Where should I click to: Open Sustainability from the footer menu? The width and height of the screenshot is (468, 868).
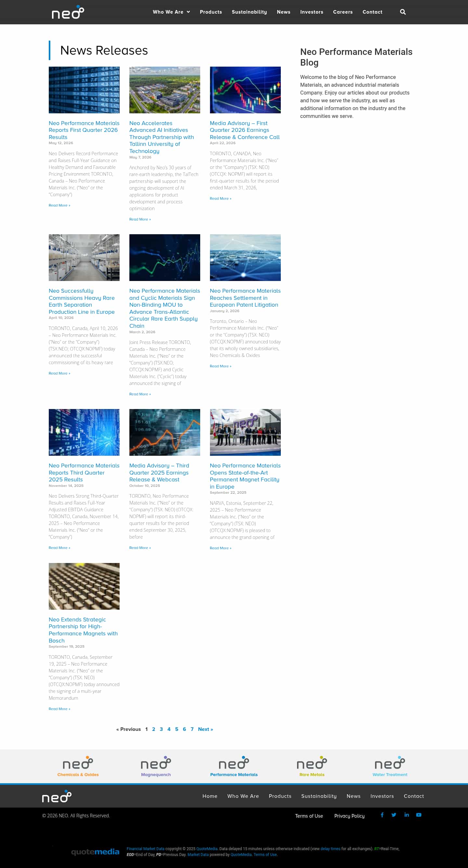pyautogui.click(x=318, y=796)
